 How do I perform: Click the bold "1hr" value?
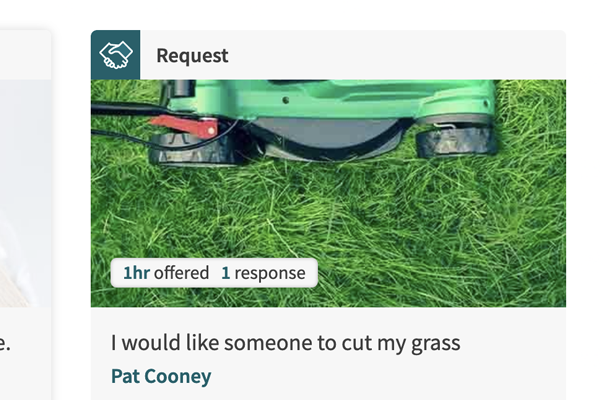click(x=136, y=273)
